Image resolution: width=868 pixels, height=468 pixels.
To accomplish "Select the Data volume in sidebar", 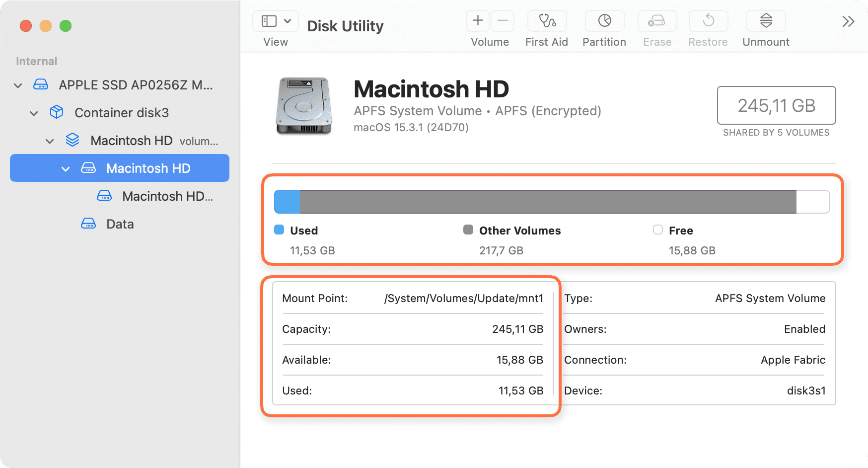I will pos(119,224).
